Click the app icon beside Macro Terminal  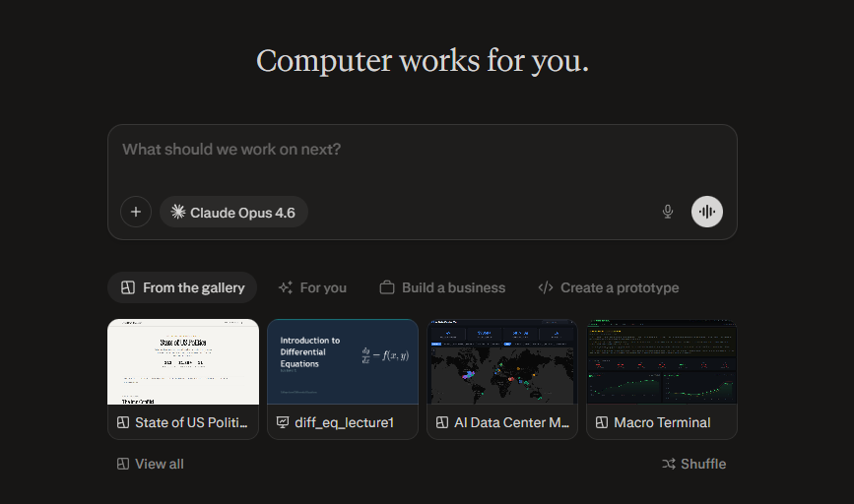pos(602,422)
